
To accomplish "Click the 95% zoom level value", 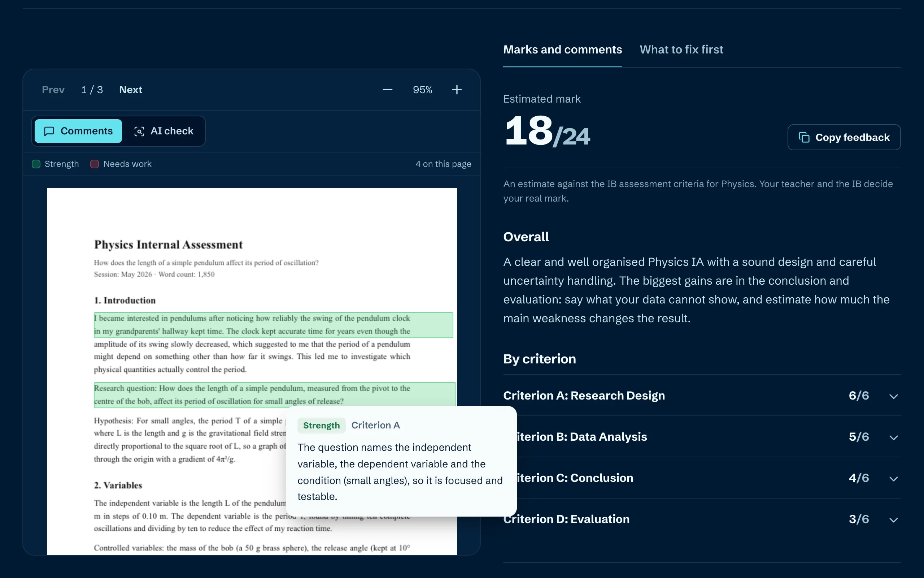I will [422, 90].
